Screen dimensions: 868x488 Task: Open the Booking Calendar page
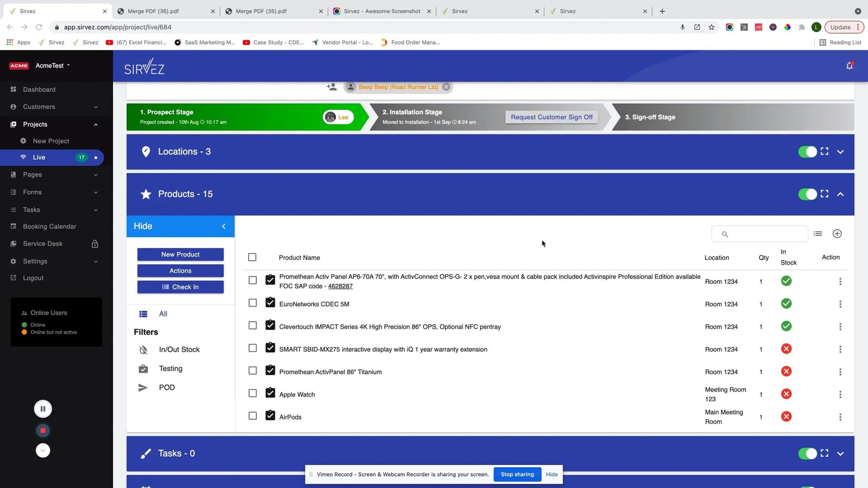(x=50, y=226)
